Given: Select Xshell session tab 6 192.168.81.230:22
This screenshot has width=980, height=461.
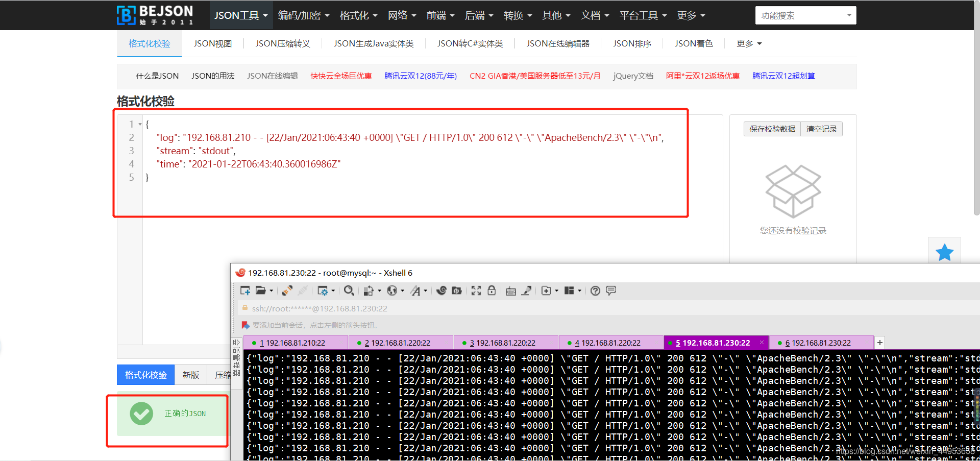Looking at the screenshot, I should 822,343.
